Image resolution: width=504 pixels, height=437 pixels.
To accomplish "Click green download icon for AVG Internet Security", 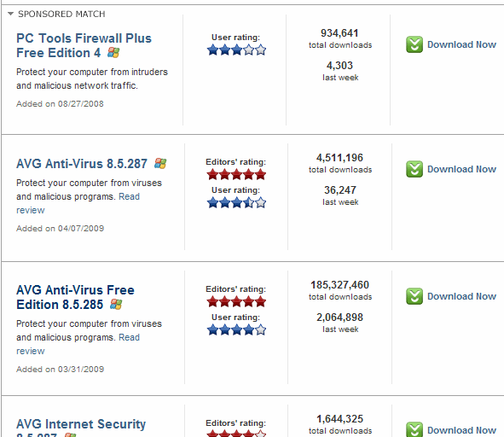I will pos(414,429).
